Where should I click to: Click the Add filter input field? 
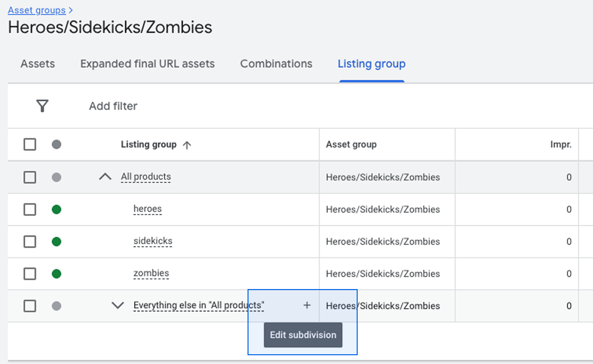point(113,106)
